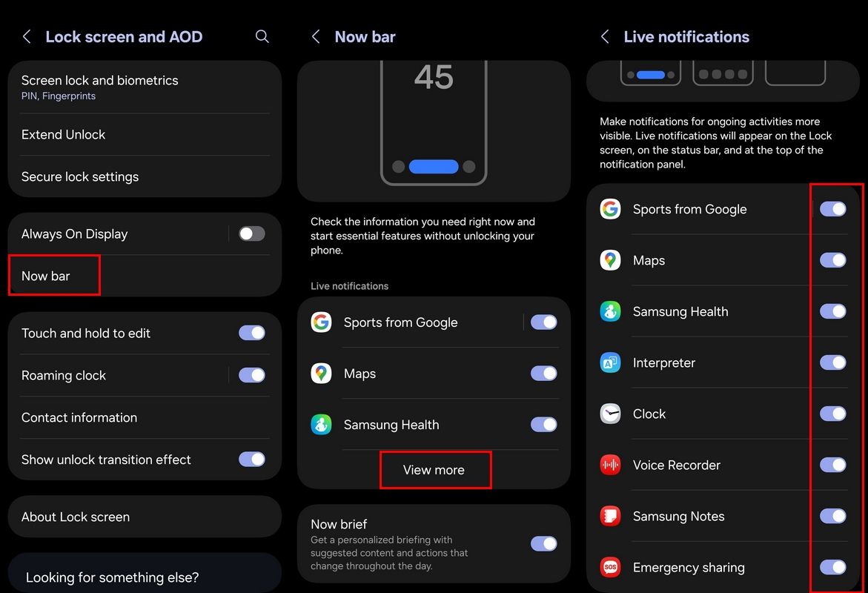The width and height of the screenshot is (868, 593).
Task: Disable the Roaming clock toggle
Action: click(251, 375)
